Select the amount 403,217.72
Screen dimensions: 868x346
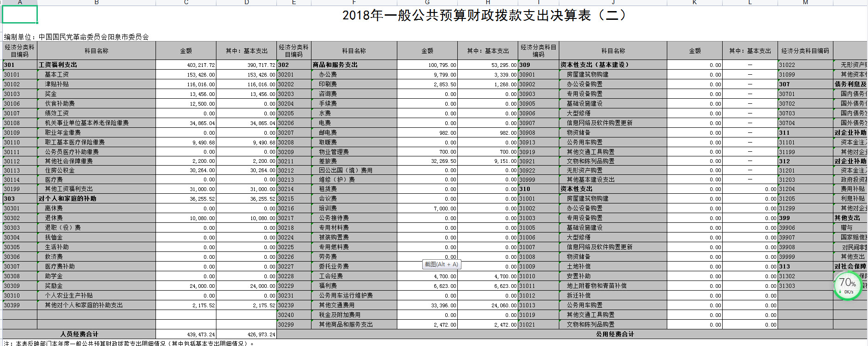click(186, 65)
